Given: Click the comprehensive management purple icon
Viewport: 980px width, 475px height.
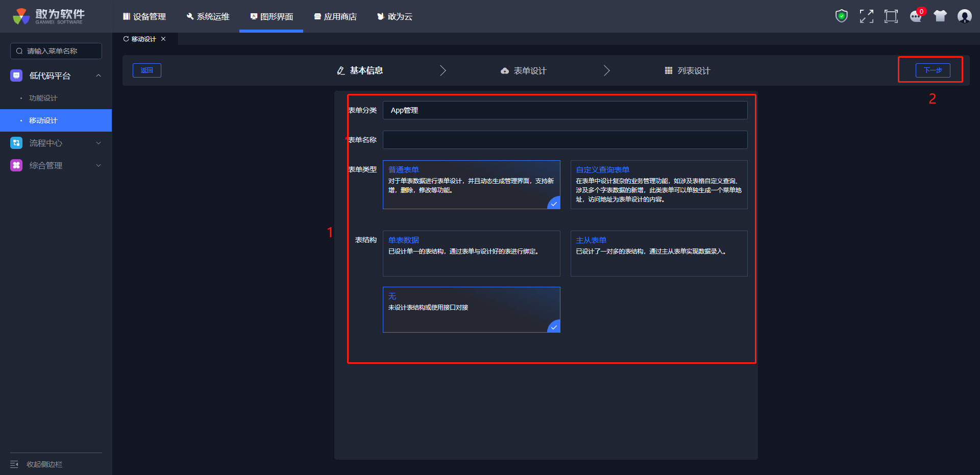Looking at the screenshot, I should click(16, 165).
